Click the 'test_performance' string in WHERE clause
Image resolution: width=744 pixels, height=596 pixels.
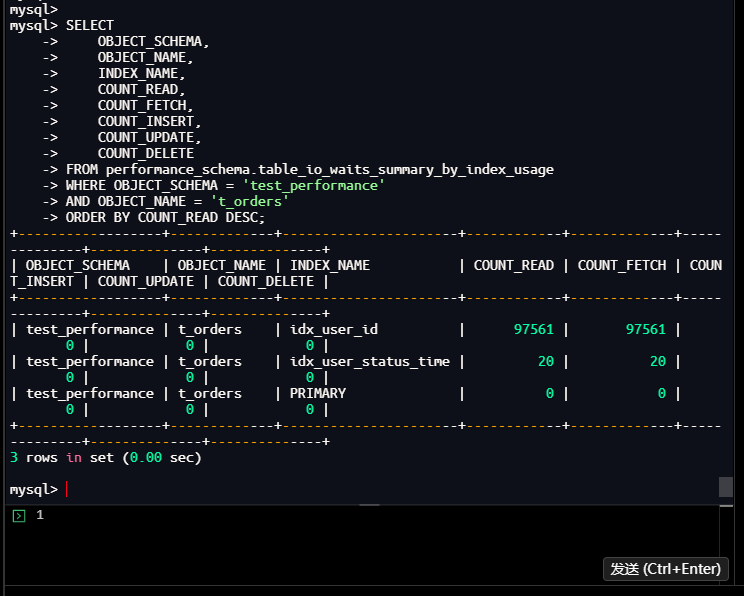click(x=313, y=186)
